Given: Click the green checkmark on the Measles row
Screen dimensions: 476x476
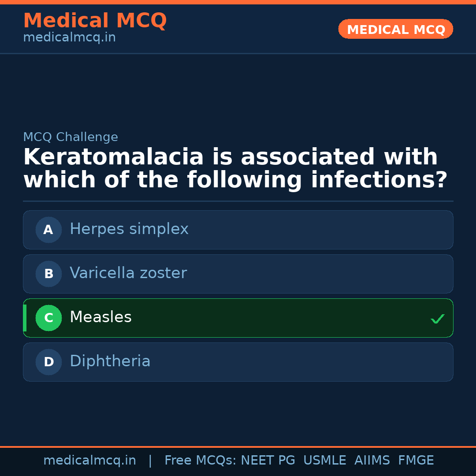Looking at the screenshot, I should pos(437,319).
